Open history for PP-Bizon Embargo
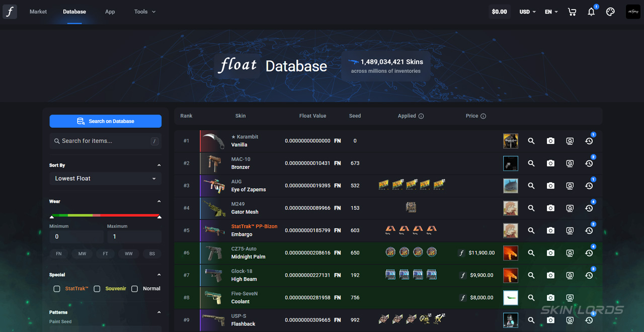 click(589, 230)
